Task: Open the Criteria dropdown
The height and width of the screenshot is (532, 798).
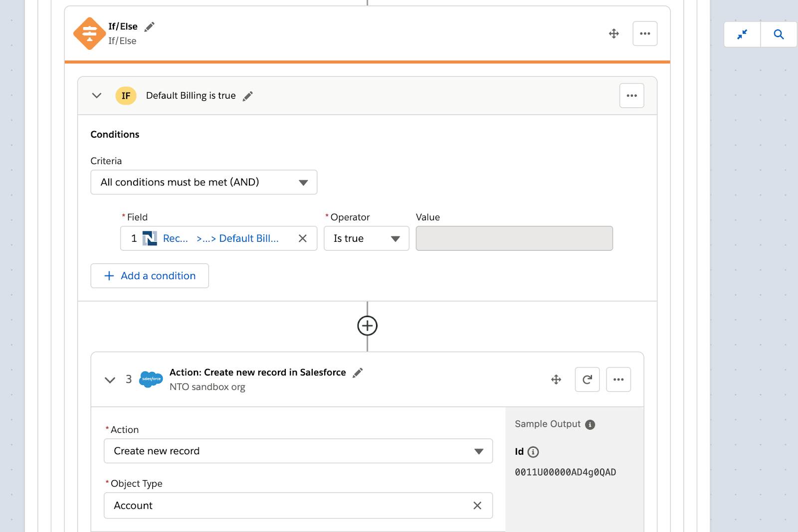Action: coord(203,182)
